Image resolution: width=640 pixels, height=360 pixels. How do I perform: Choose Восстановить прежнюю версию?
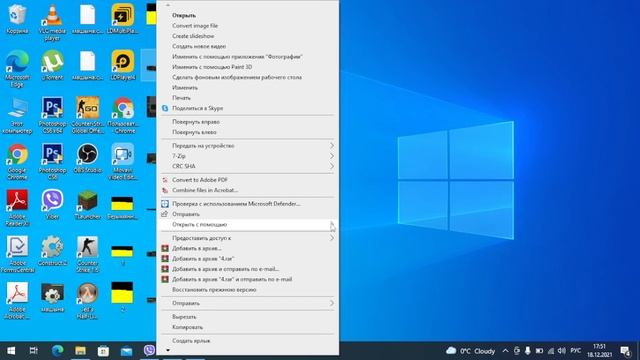[x=248, y=289]
